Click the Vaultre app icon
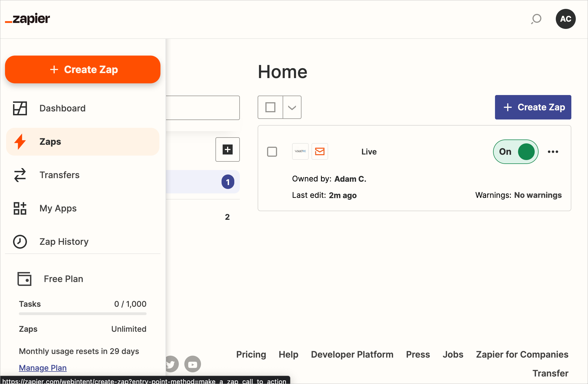The height and width of the screenshot is (384, 588). click(x=300, y=151)
